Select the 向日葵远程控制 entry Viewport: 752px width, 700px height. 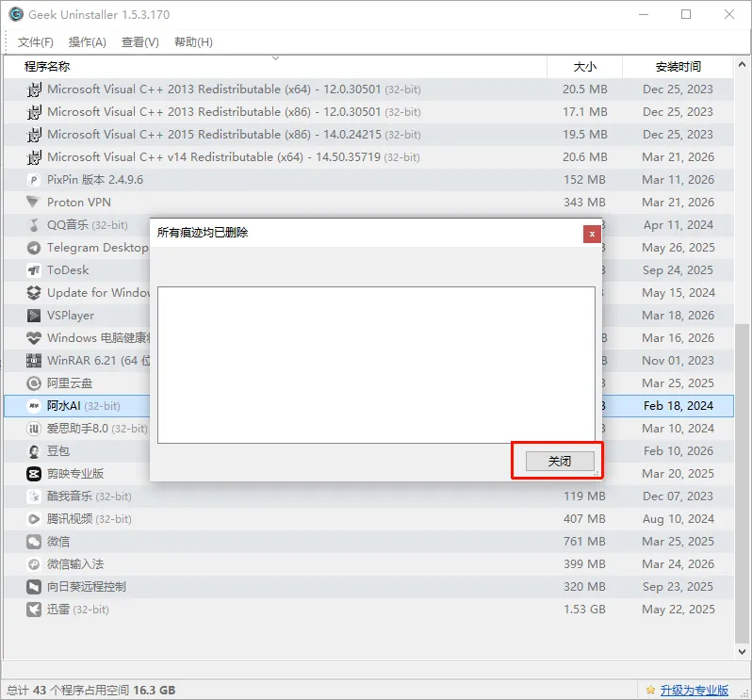(x=368, y=587)
